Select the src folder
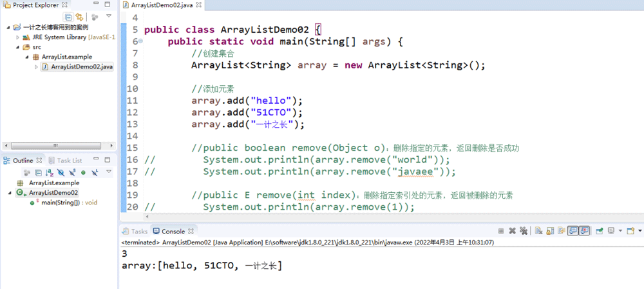The height and width of the screenshot is (289, 644). pos(32,47)
